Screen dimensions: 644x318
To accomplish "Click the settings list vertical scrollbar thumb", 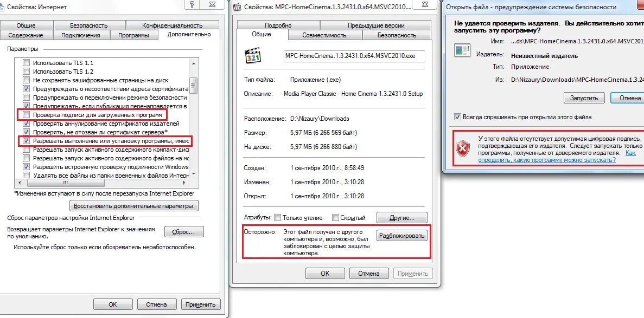I will click(194, 86).
